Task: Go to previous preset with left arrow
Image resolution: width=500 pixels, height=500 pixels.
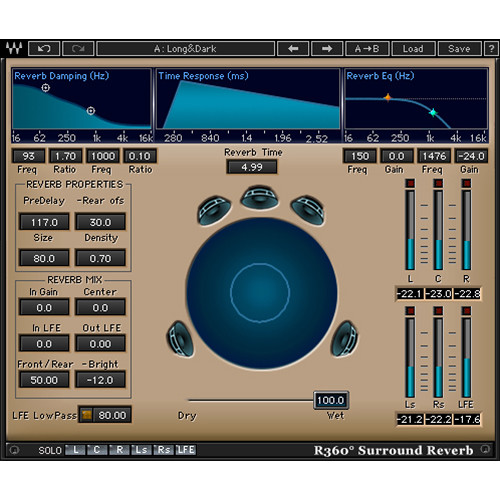Action: (x=293, y=49)
